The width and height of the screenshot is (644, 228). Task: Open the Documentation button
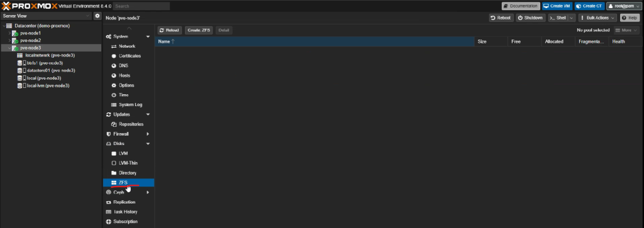pyautogui.click(x=521, y=6)
